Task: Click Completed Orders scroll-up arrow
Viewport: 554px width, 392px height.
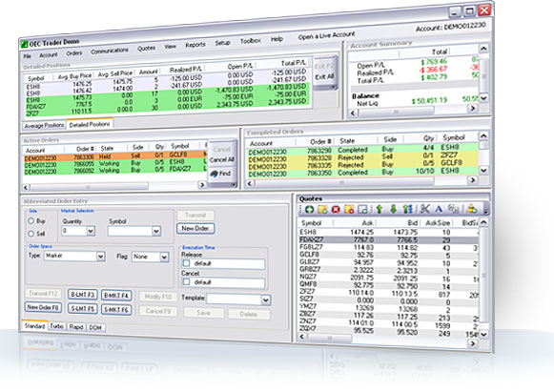Action: point(483,135)
